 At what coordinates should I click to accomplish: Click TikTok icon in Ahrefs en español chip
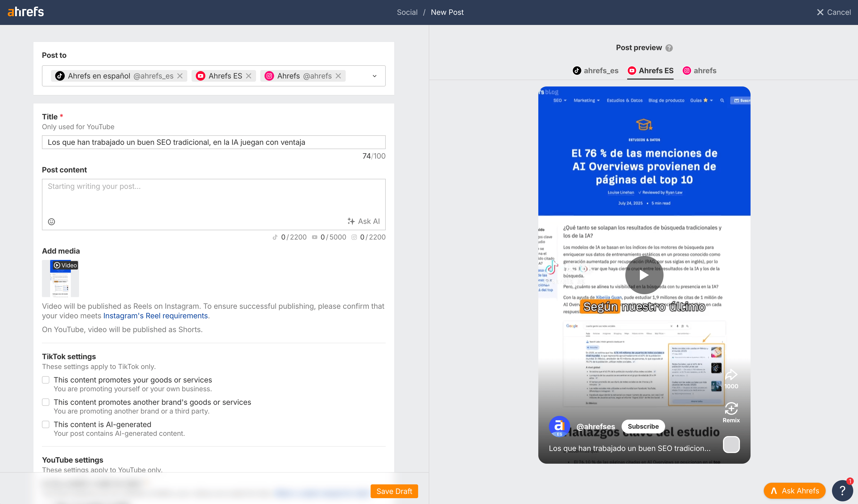pos(60,76)
